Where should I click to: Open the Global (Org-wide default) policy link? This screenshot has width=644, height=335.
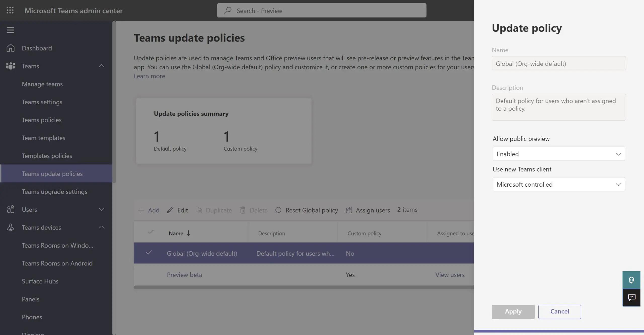coord(202,253)
